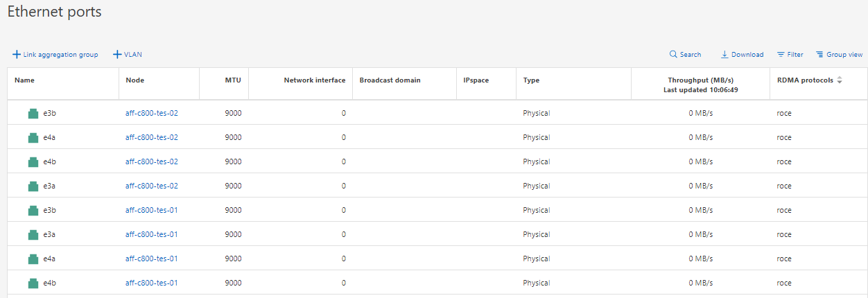Image resolution: width=868 pixels, height=298 pixels.
Task: Click the MTU column header
Action: (233, 80)
